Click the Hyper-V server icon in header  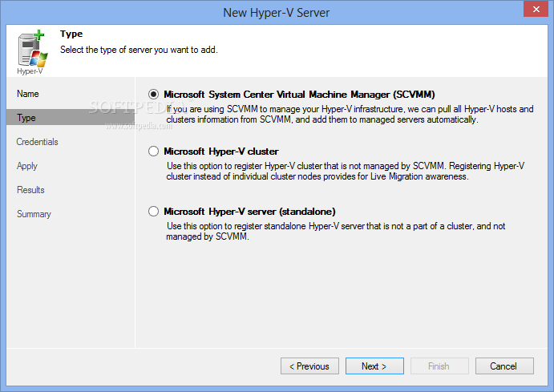pos(32,53)
